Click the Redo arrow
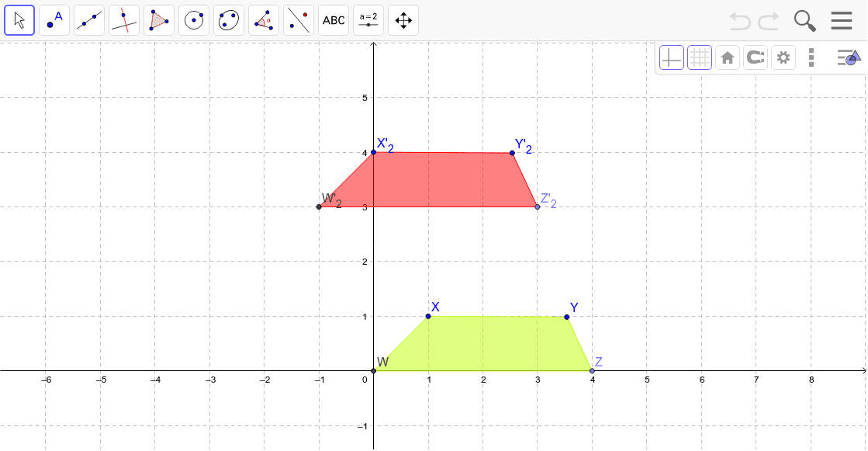868x451 pixels. pyautogui.click(x=769, y=21)
